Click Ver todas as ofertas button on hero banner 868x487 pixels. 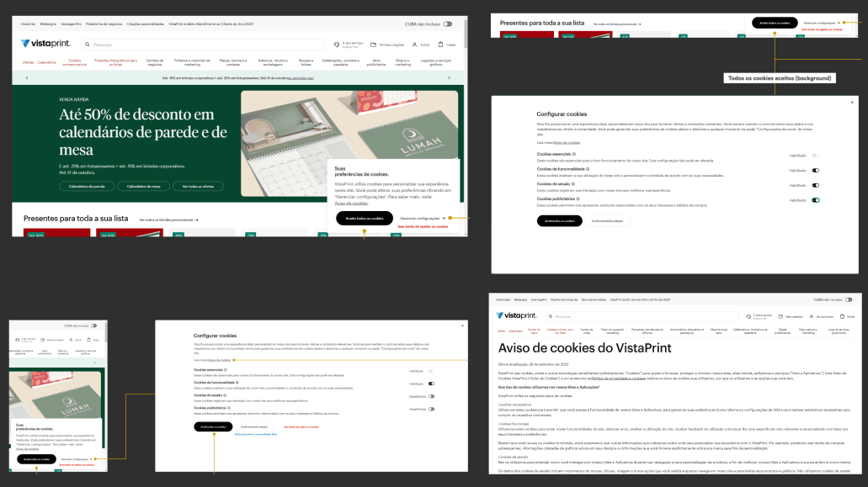(x=198, y=186)
